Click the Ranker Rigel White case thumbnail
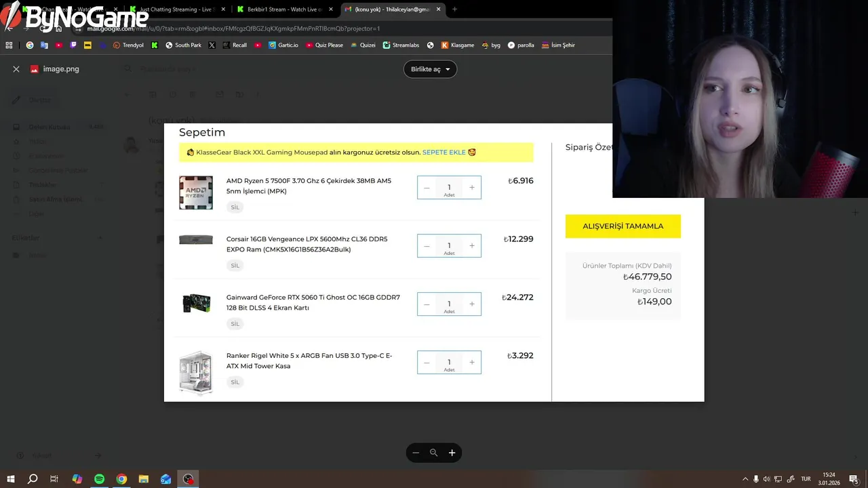This screenshot has height=488, width=868. click(x=196, y=372)
